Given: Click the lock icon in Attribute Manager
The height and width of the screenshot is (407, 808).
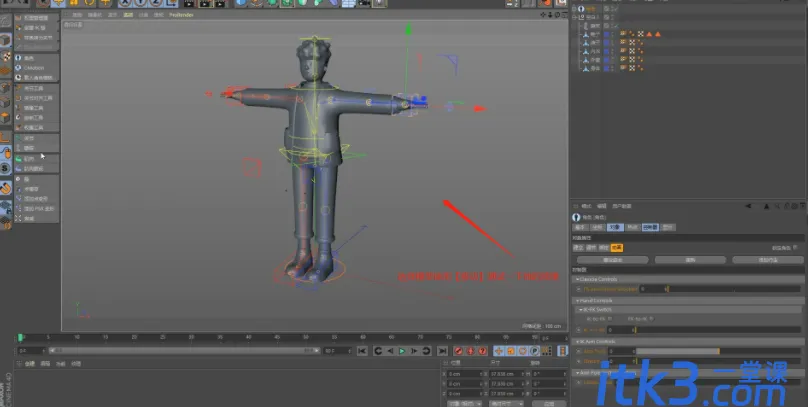Looking at the screenshot, I should coord(786,206).
